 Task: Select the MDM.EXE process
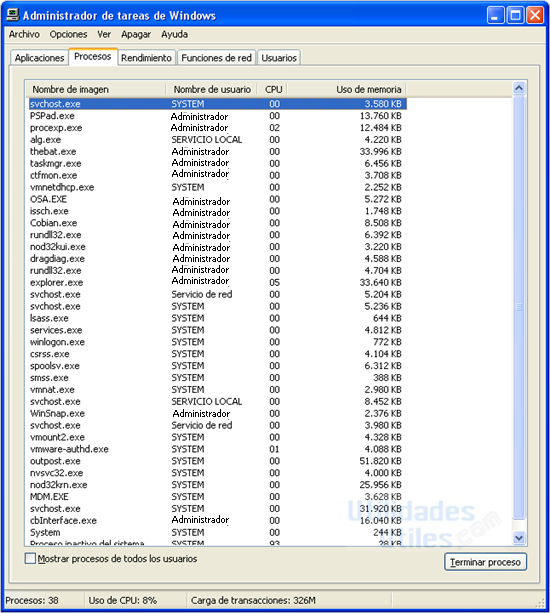tap(217, 496)
